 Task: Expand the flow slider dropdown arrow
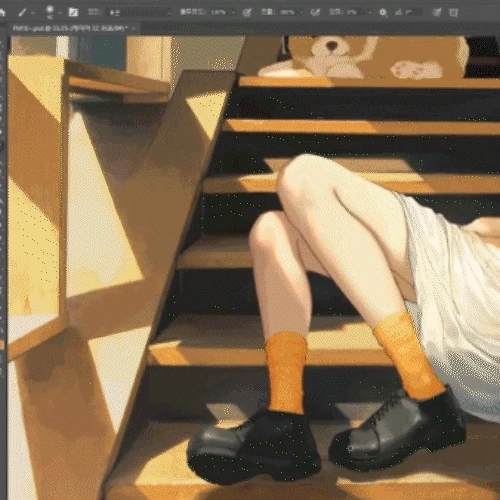pos(302,12)
